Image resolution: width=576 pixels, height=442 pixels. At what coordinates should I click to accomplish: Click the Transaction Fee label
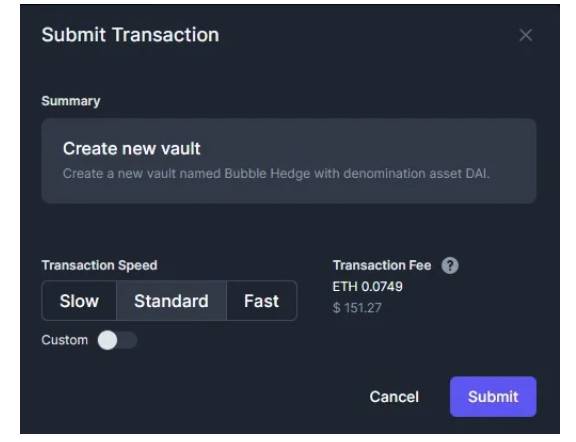tap(382, 265)
